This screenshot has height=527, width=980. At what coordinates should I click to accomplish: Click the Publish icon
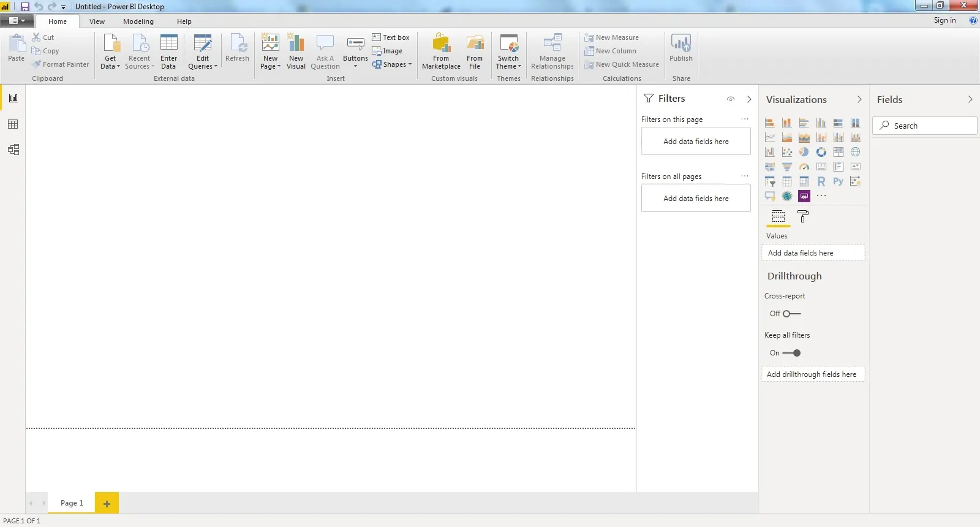(x=681, y=44)
